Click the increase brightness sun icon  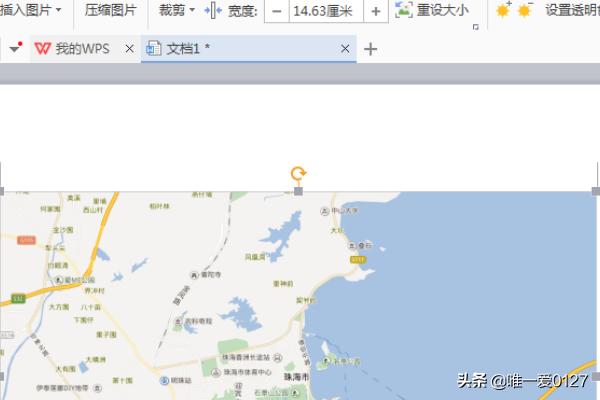502,11
